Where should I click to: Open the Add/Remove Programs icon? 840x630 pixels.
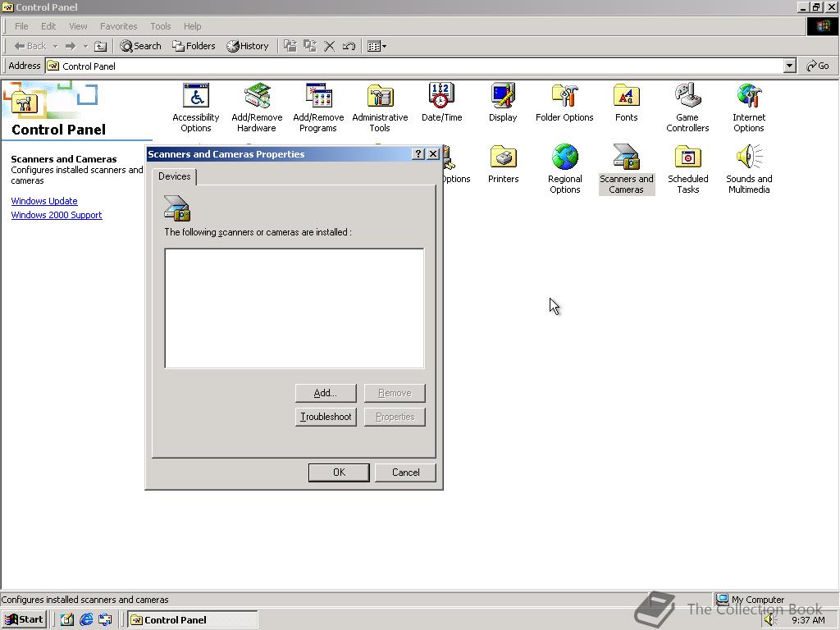tap(318, 107)
